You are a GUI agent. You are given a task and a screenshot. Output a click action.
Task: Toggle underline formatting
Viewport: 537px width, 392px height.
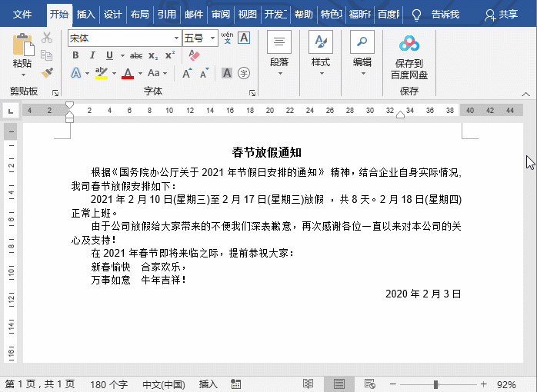[x=109, y=55]
